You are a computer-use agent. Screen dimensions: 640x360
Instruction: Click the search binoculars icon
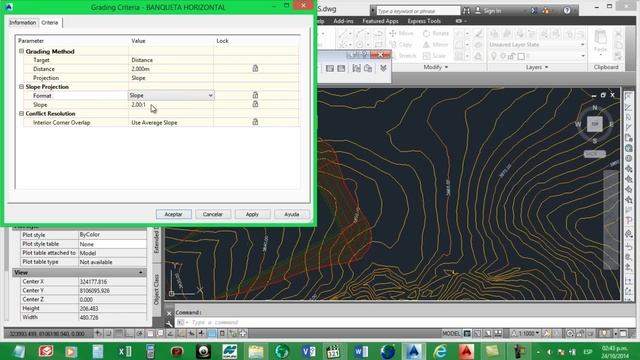[x=466, y=11]
